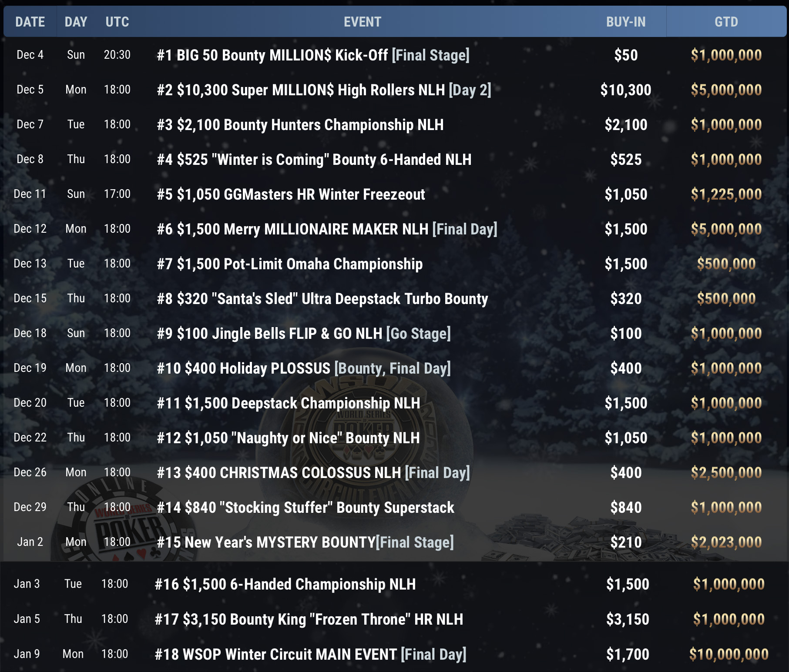
Task: Click the DATE column header
Action: 30,22
